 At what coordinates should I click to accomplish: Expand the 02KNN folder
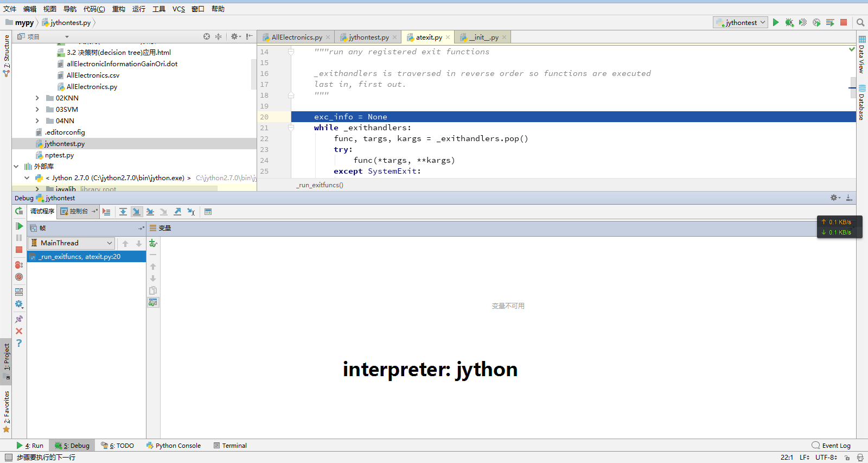coord(37,98)
